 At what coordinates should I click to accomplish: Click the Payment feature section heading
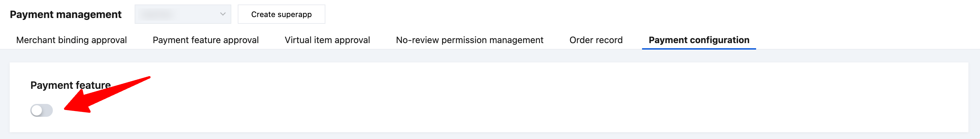coord(70,85)
